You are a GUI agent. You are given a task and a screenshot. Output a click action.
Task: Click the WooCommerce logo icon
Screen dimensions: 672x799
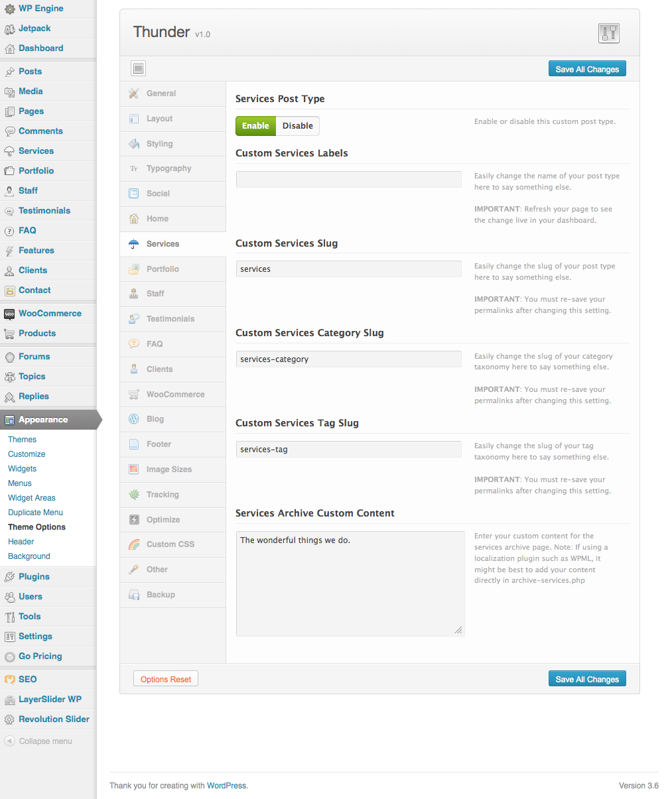[x=9, y=314]
